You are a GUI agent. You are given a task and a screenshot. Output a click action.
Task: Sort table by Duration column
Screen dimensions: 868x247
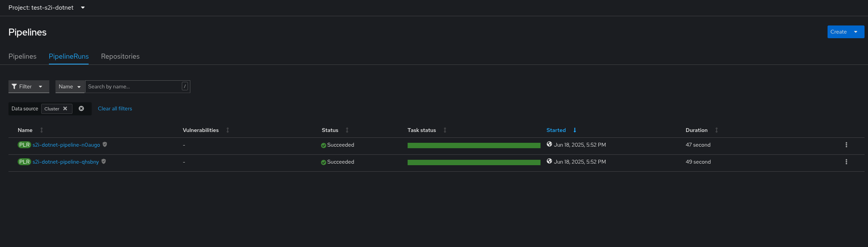697,130
